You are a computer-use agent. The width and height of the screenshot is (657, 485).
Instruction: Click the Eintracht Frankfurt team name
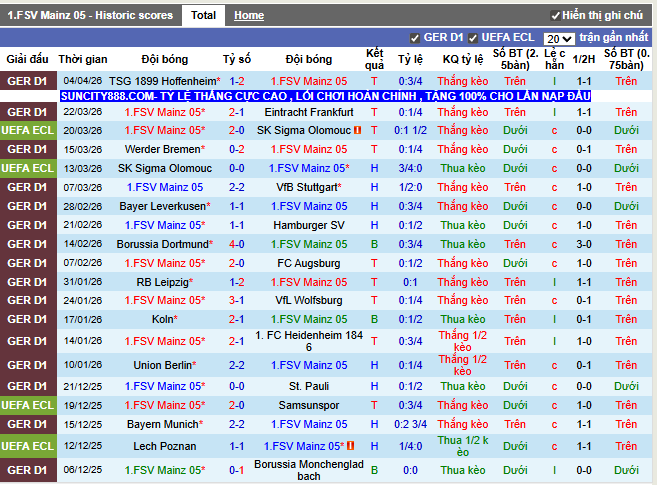point(307,112)
